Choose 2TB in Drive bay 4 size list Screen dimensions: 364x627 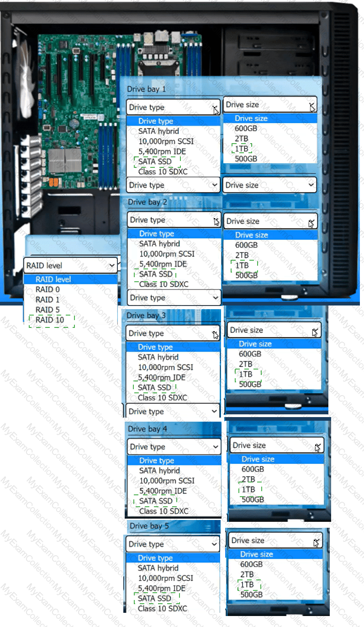(x=248, y=479)
